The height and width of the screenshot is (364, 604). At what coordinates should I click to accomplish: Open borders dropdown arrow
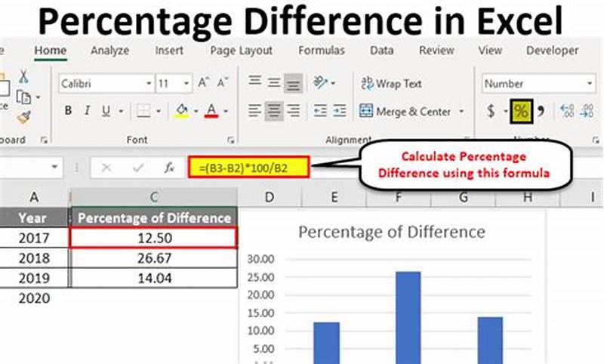tap(159, 111)
